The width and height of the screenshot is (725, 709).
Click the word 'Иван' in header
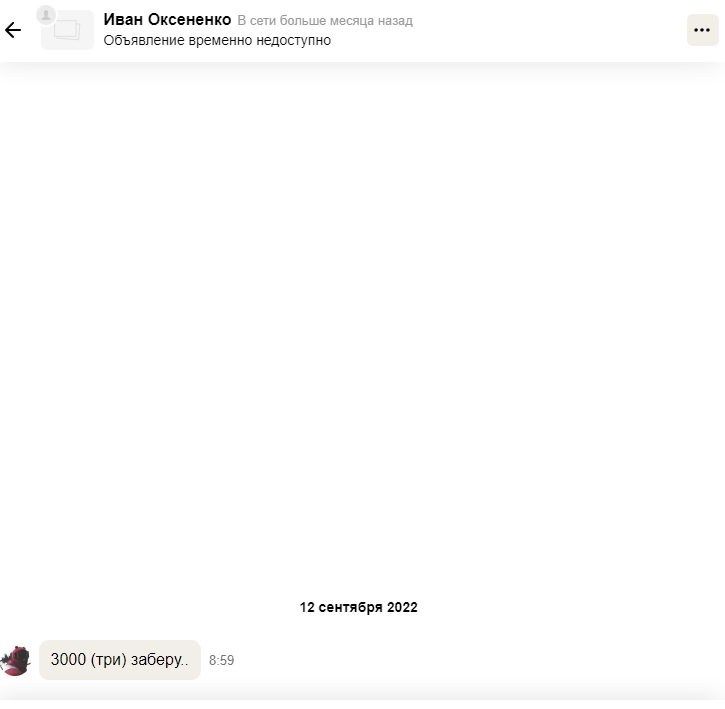click(123, 19)
